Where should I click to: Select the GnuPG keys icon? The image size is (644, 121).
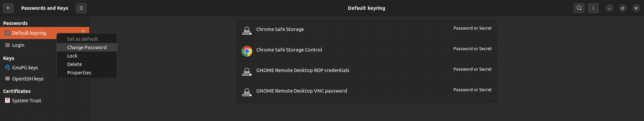point(8,68)
